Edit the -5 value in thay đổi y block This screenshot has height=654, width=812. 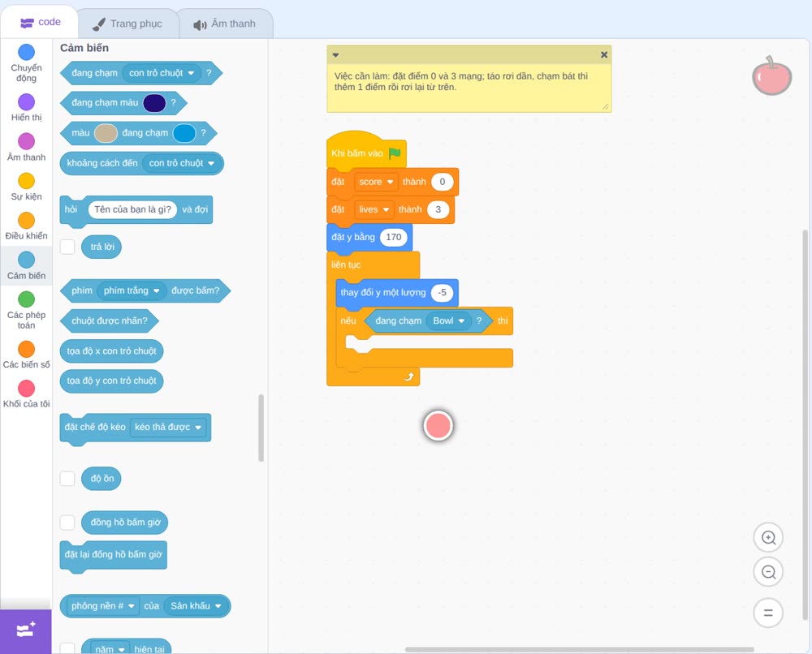click(x=442, y=293)
